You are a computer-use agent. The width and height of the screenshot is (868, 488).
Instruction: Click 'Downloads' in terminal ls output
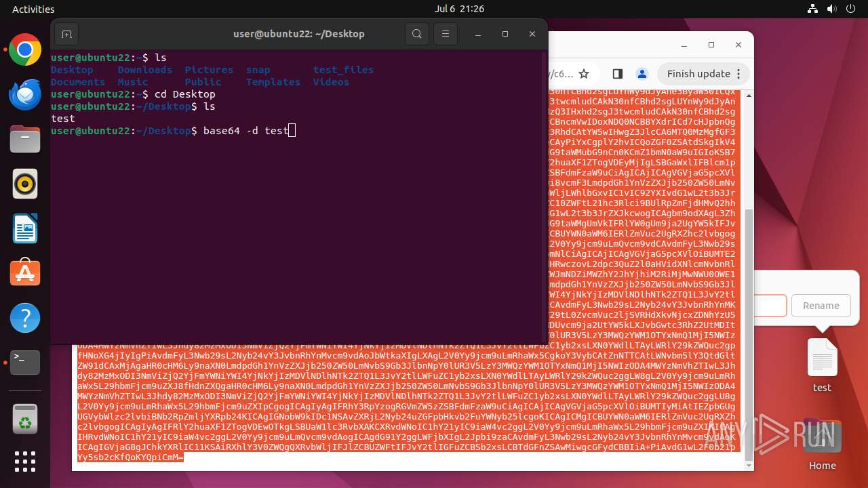coord(145,70)
